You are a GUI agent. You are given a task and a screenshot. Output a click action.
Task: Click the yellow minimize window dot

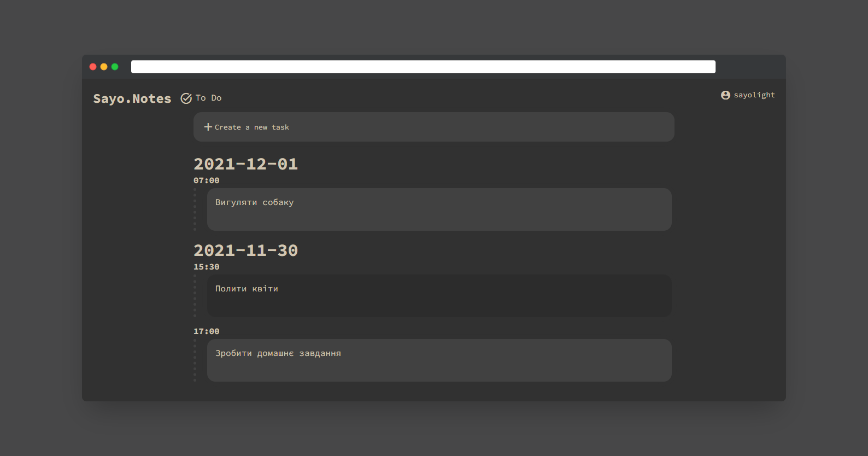tap(104, 67)
